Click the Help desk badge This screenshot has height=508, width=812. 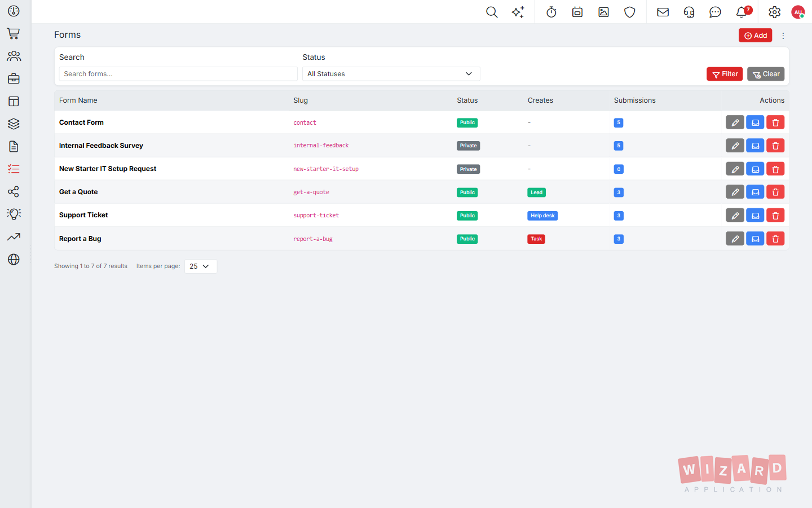coord(542,216)
